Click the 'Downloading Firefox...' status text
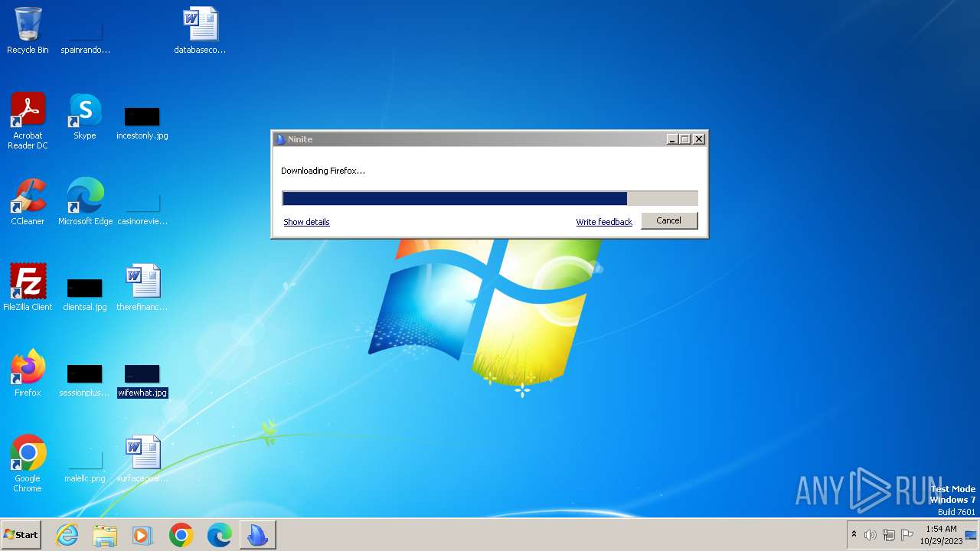 (x=323, y=171)
